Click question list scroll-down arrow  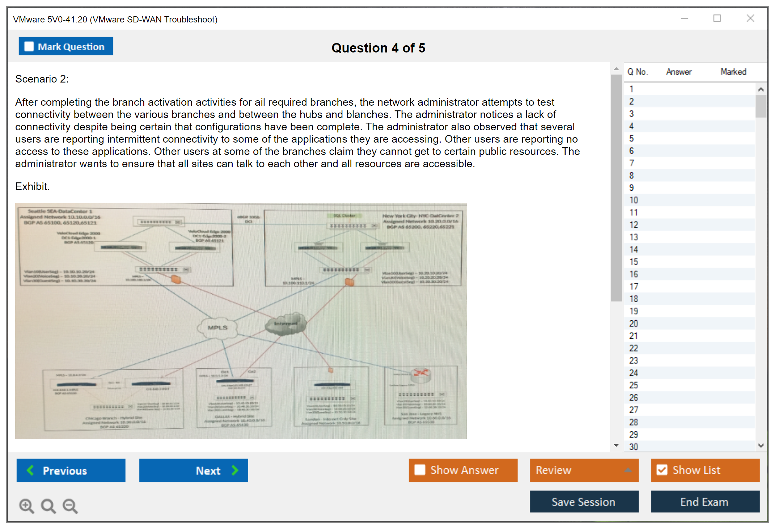[x=761, y=446]
